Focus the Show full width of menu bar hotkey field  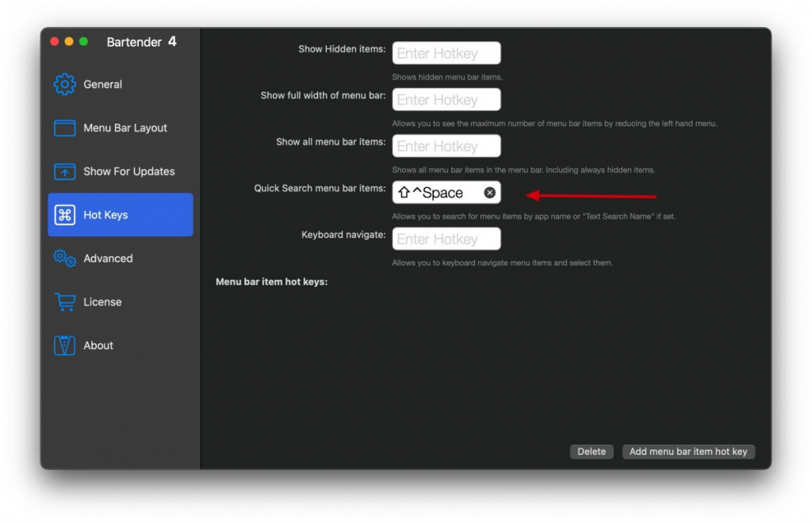coord(446,99)
